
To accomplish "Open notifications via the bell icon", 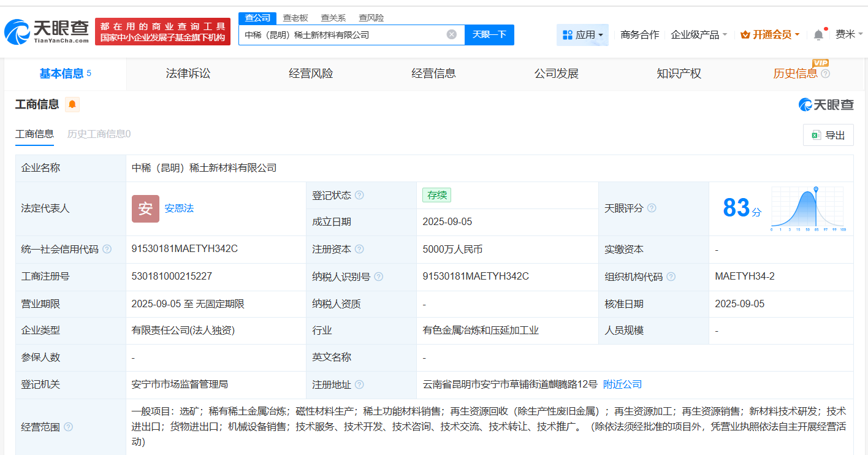I will coord(818,35).
